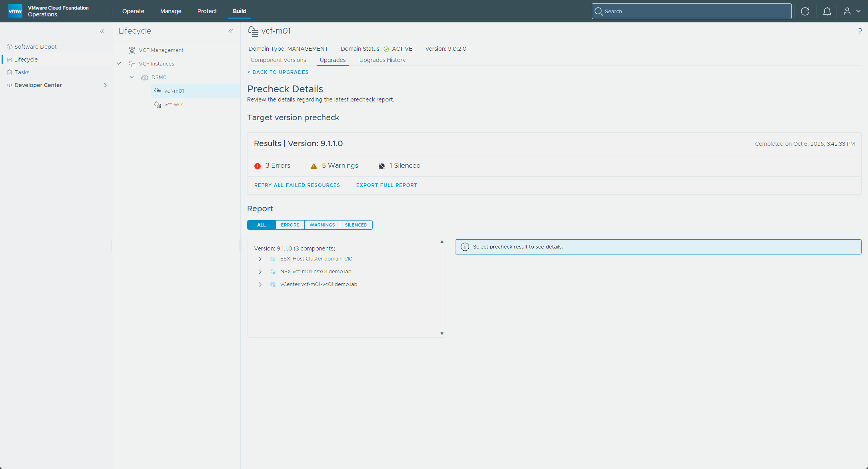Viewport: 868px width, 469px height.
Task: Open the Operate top menu
Action: point(133,11)
